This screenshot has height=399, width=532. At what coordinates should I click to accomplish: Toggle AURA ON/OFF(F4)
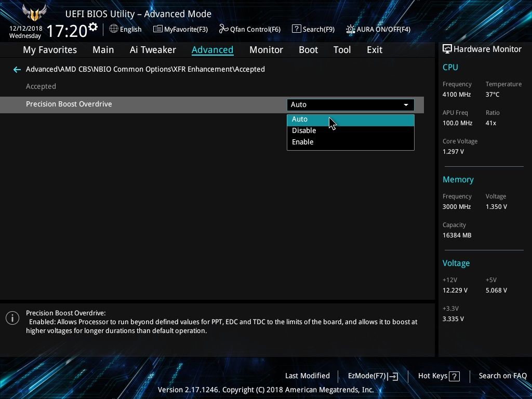[x=378, y=29]
